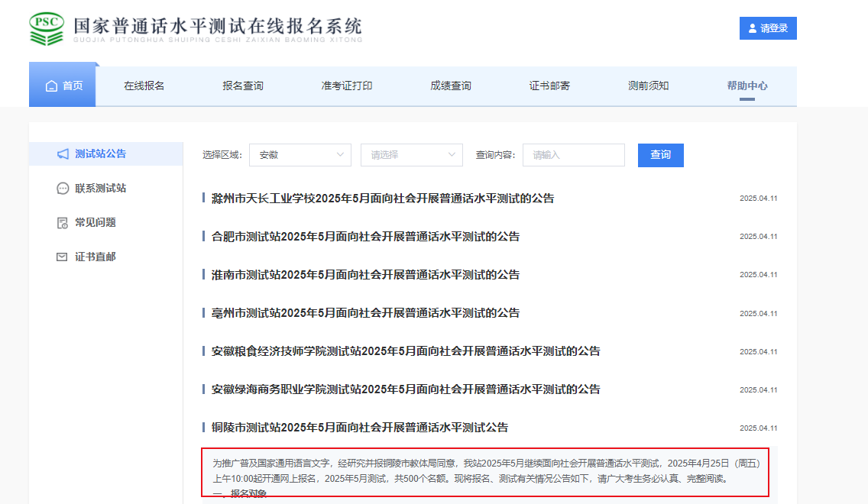Viewport: 868px width, 504px height.
Task: Click the user icon in login button
Action: pyautogui.click(x=753, y=28)
